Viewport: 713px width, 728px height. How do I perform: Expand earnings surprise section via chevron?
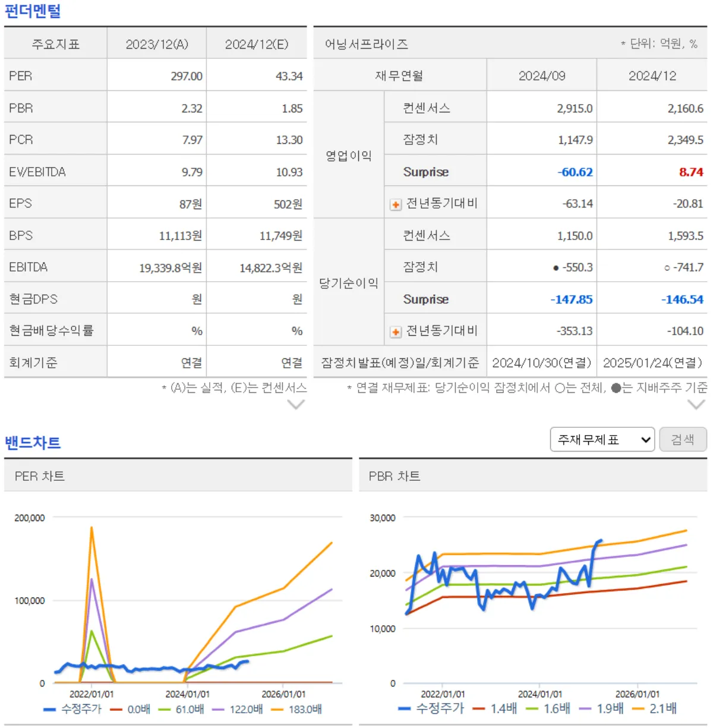[x=696, y=404]
